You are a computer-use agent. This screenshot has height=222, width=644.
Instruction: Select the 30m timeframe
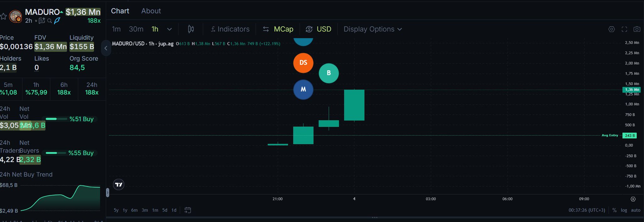pyautogui.click(x=136, y=29)
